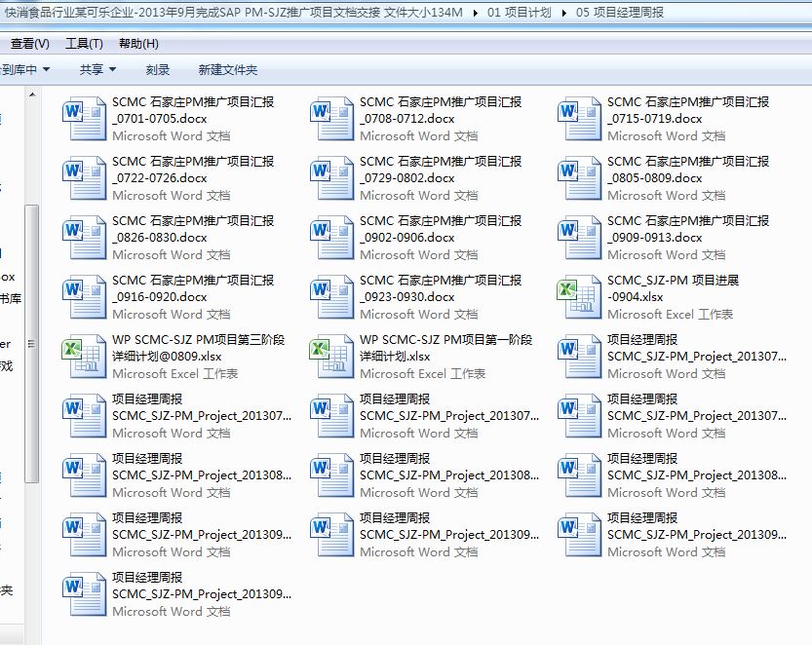The height and width of the screenshot is (645, 812).
Task: Select Excel icon for 第一阶段详细计划.xlsx
Action: click(330, 357)
